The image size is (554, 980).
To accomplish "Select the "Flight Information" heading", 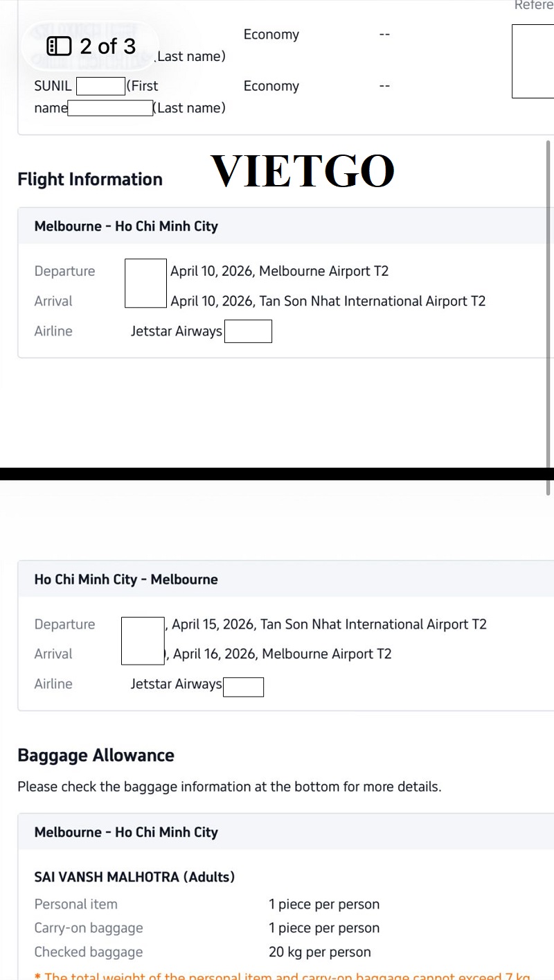I will tap(90, 180).
